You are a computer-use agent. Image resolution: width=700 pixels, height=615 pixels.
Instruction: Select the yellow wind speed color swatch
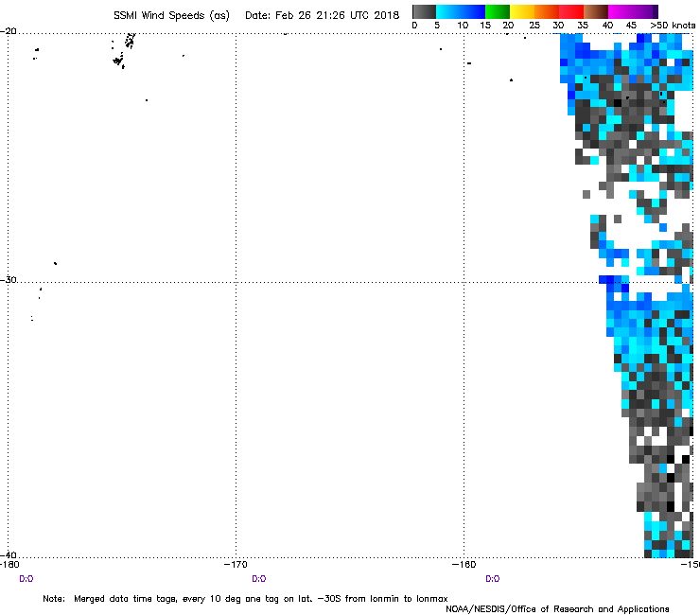[x=523, y=11]
